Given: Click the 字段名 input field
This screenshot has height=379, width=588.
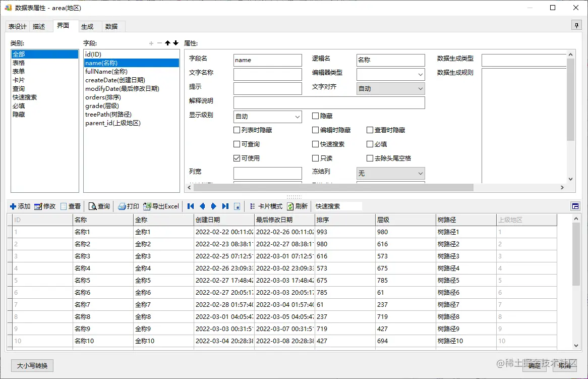Looking at the screenshot, I should point(267,60).
